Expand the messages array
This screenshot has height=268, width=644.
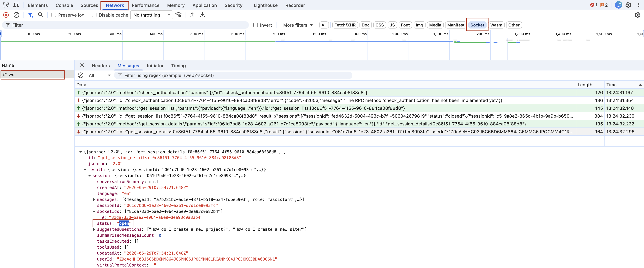tap(94, 200)
